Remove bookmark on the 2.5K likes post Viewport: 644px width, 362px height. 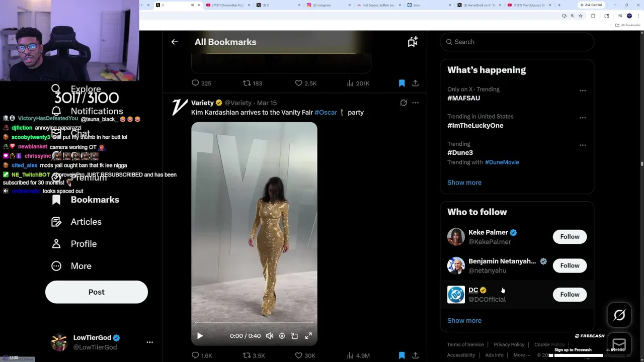(401, 83)
